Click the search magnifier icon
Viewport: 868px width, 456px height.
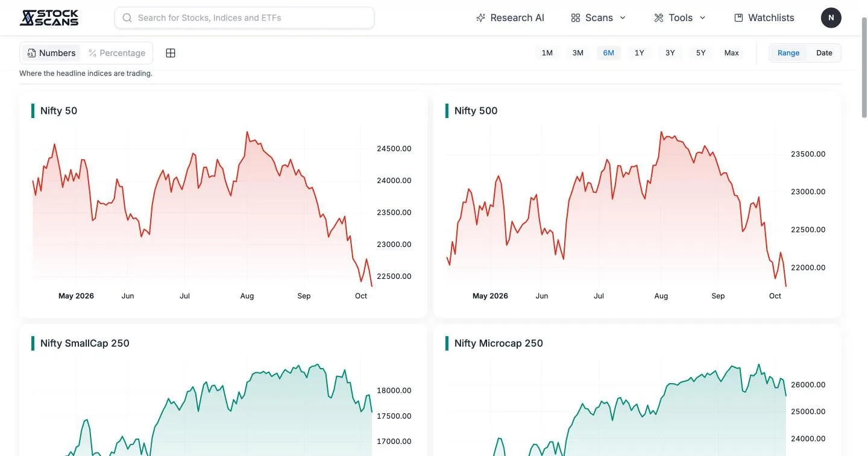point(127,17)
